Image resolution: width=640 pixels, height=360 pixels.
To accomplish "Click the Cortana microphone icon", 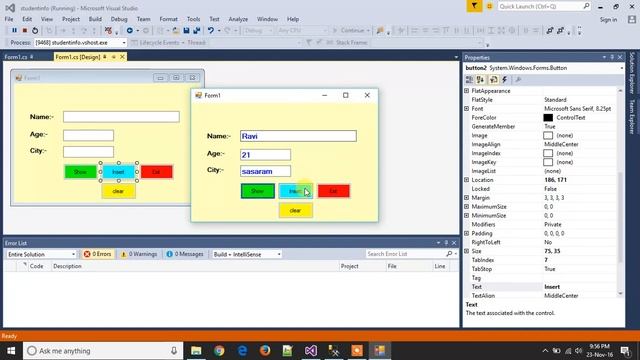I will [x=174, y=351].
